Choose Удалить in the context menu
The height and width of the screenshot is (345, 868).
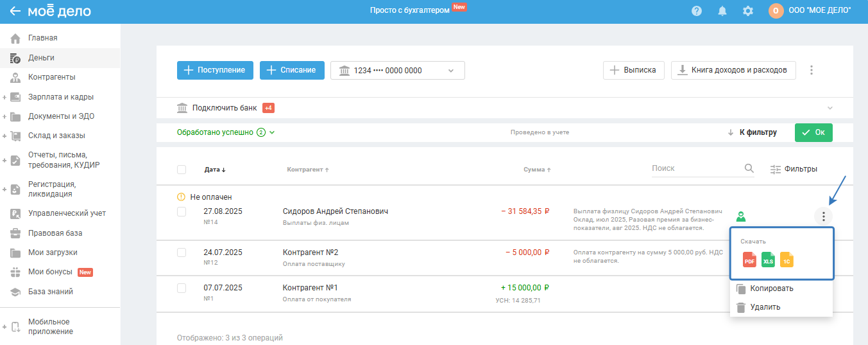pos(765,307)
